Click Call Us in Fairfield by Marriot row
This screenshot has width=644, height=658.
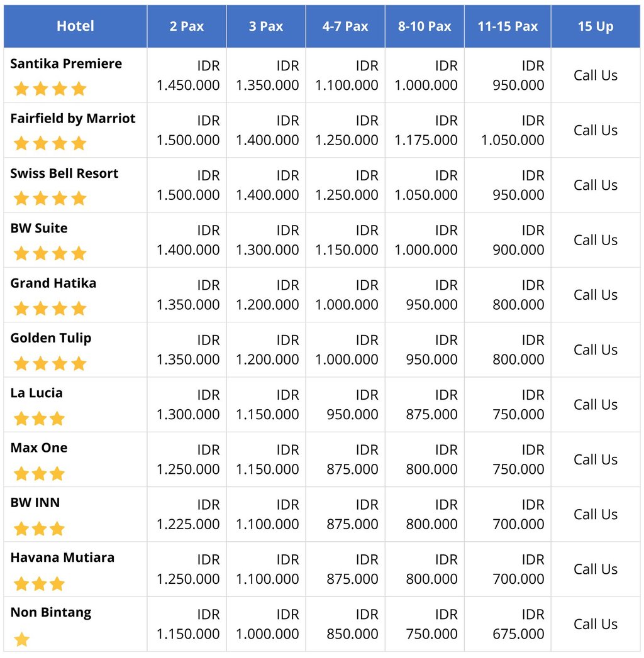coord(596,131)
